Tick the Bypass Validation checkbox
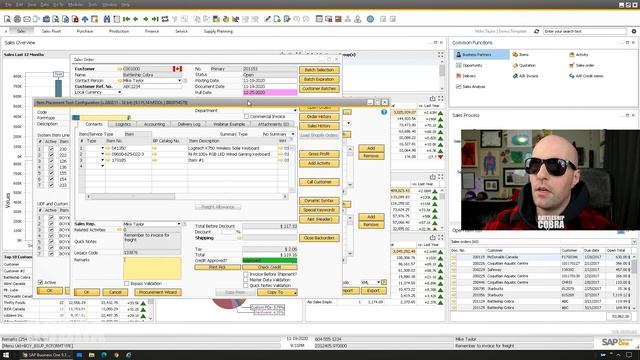 127,283
